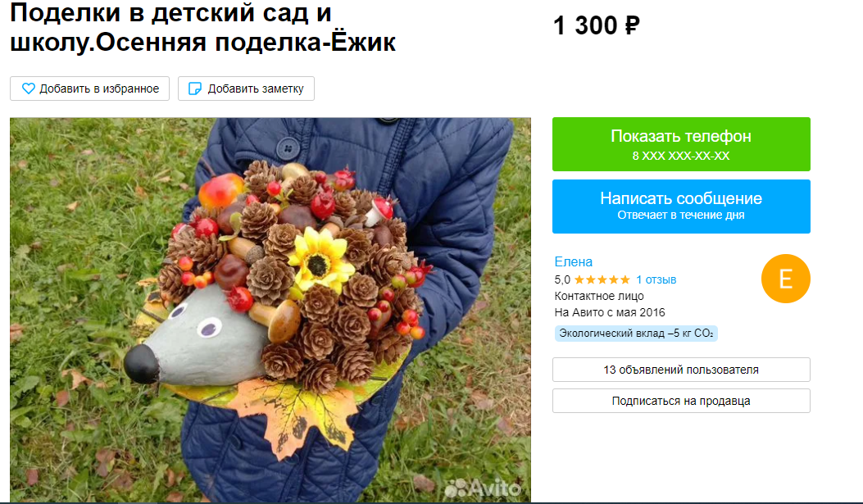Open the hedgehog craft main photo

(x=270, y=310)
